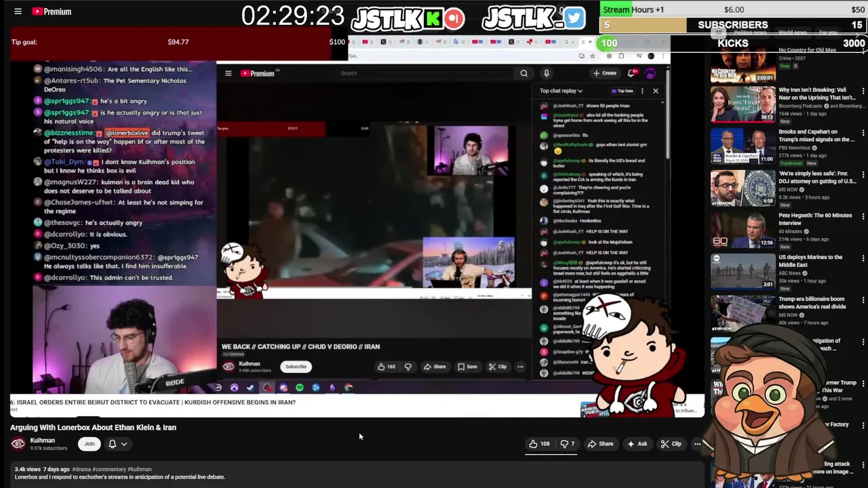Play Pete Hegseth 60 Minutes Interview video
The height and width of the screenshot is (488, 868).
coord(743,230)
